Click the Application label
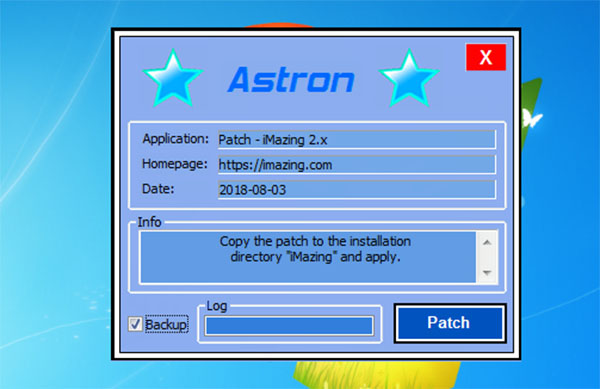The image size is (600, 389). [176, 138]
